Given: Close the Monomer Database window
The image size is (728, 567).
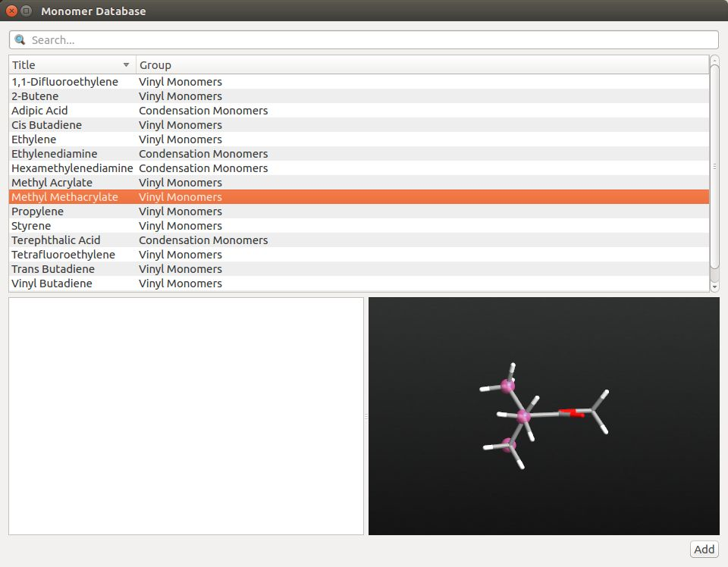Looking at the screenshot, I should coord(11,11).
